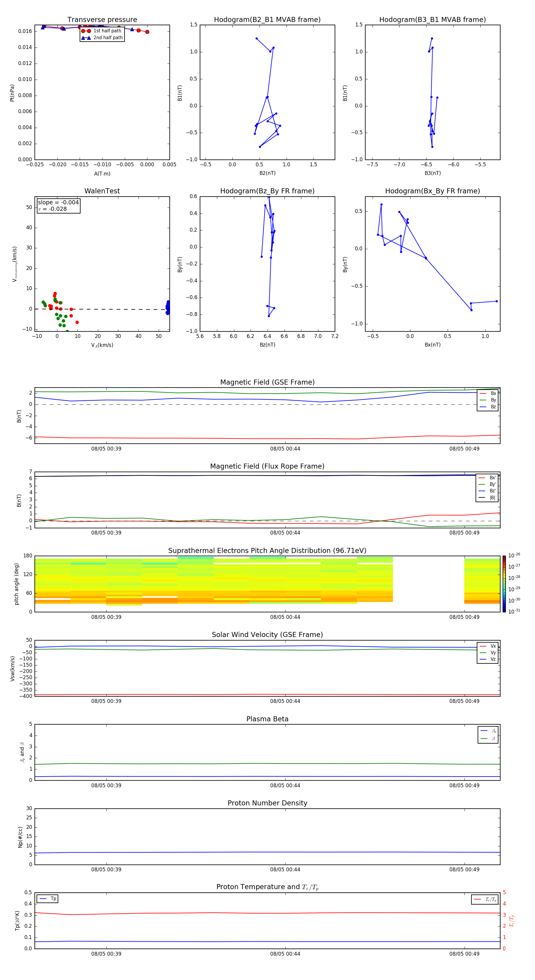The image size is (535, 980).
Task: Select the "Hodogram(B2_B1 MVAB frame)" title
Action: pos(267,20)
